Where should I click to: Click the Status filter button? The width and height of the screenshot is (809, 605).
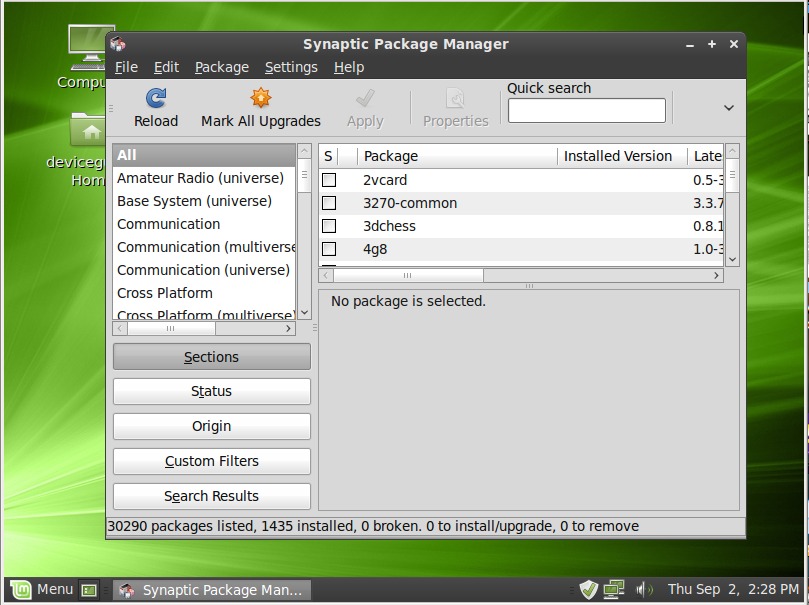coord(212,391)
